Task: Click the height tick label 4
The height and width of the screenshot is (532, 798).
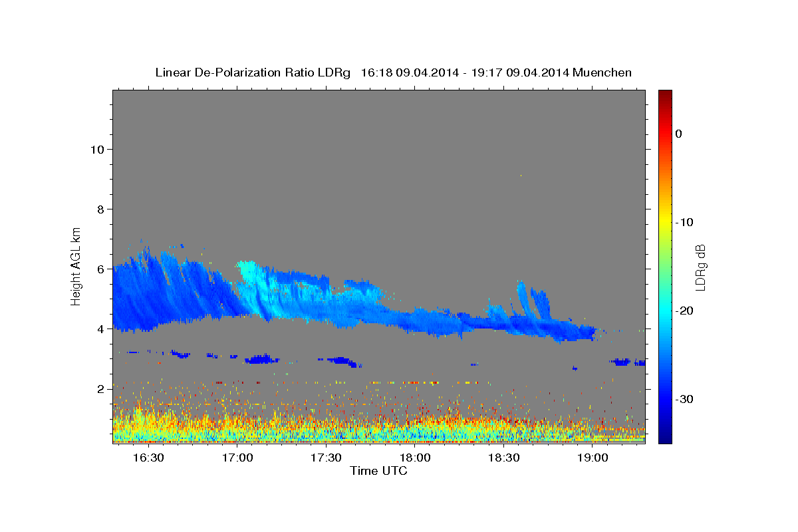Action: [x=100, y=329]
